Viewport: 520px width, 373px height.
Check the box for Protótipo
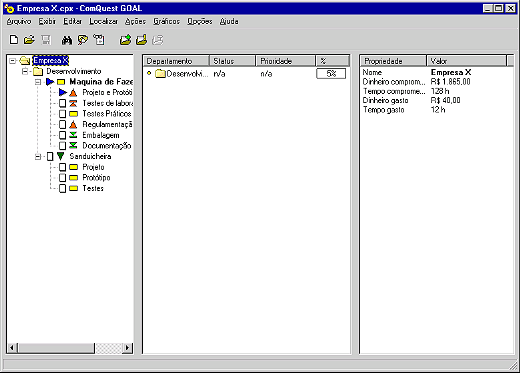(62, 178)
